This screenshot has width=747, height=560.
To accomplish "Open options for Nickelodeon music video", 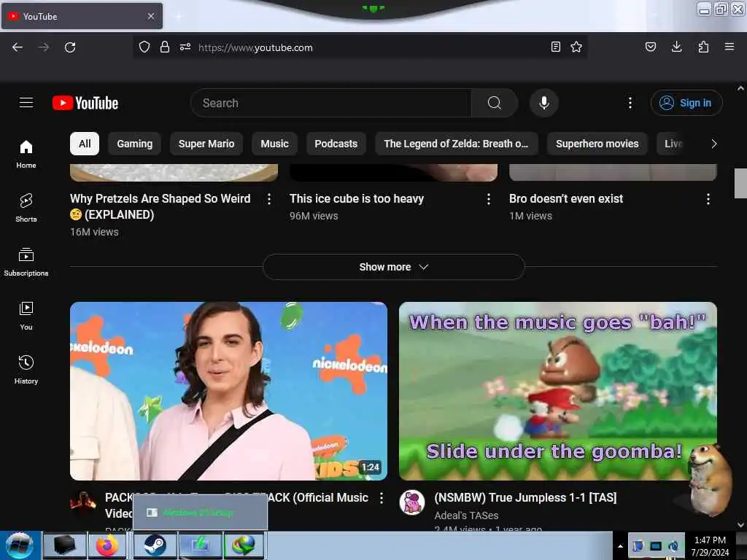I will 382,498.
